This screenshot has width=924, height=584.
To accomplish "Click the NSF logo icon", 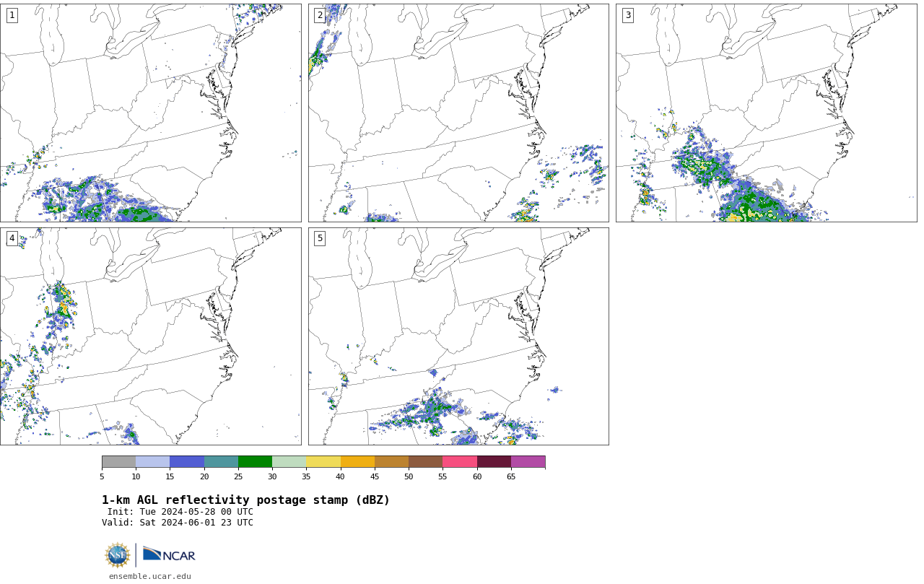I will (118, 555).
